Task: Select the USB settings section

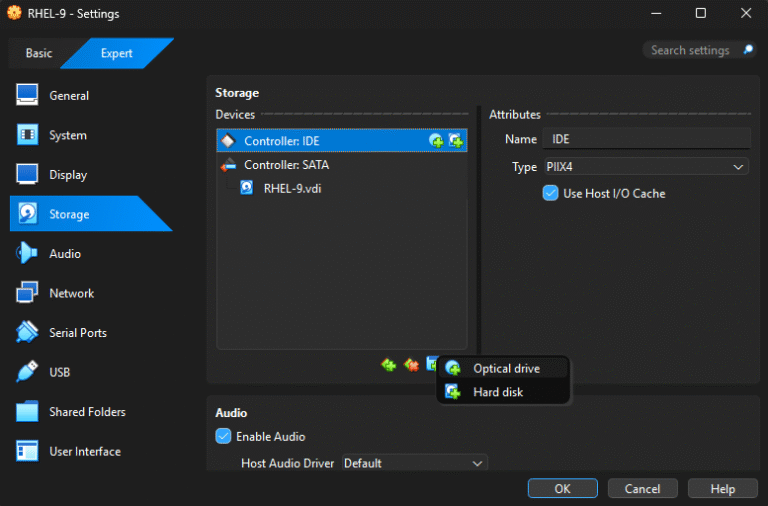Action: 59,372
